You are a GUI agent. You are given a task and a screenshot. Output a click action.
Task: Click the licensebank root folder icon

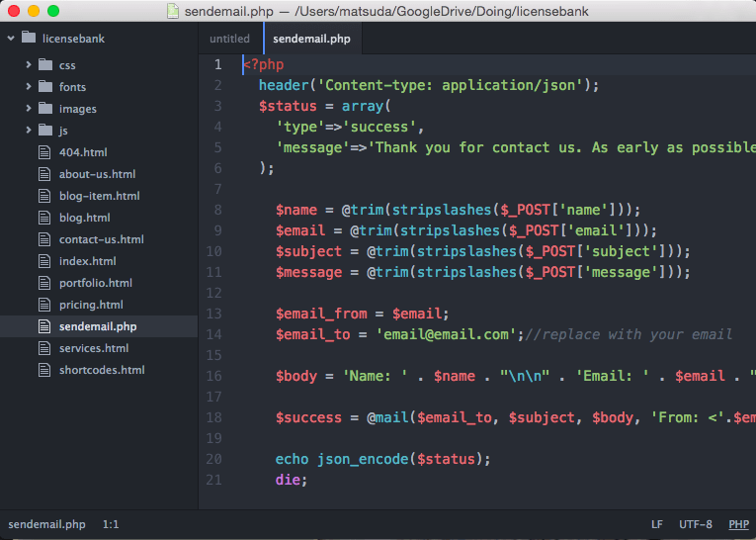28,39
